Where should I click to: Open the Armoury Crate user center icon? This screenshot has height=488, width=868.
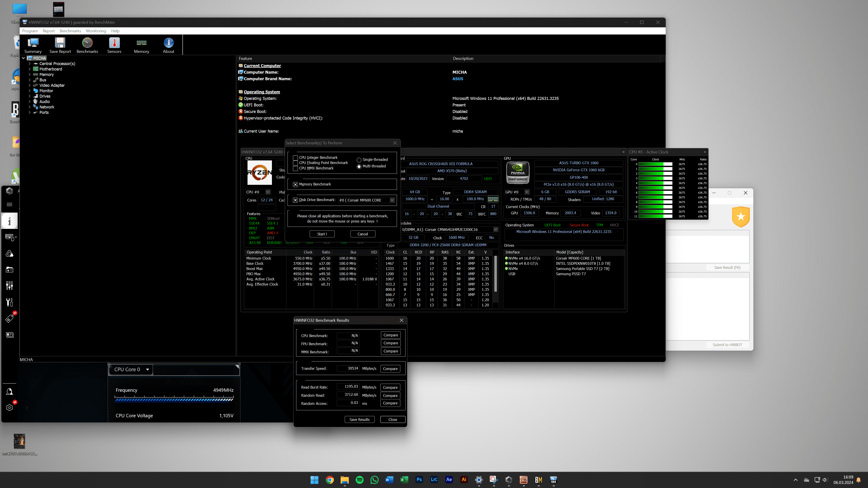(x=9, y=392)
